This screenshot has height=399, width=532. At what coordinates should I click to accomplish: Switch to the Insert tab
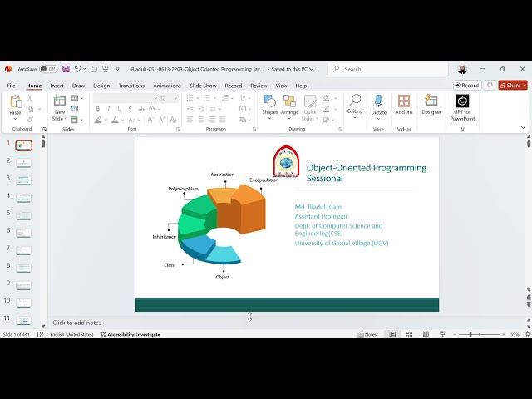tap(57, 86)
